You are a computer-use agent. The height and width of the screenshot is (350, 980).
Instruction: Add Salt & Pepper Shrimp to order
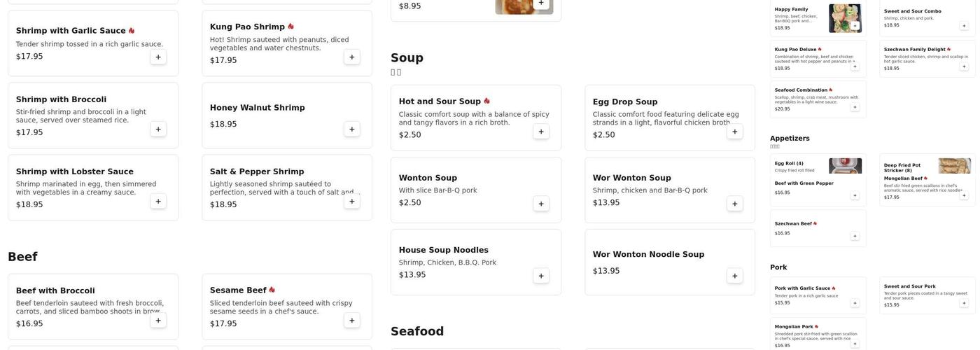pyautogui.click(x=352, y=202)
